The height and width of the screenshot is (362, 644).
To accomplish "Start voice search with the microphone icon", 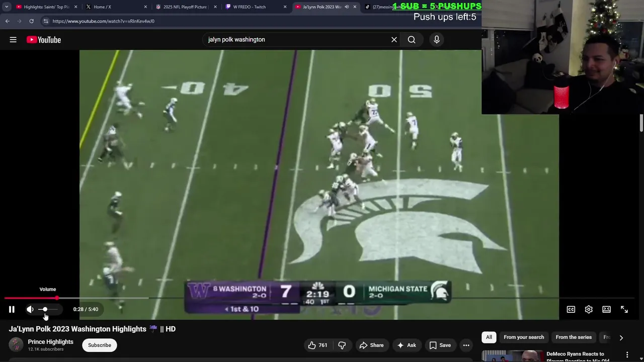I will pyautogui.click(x=437, y=40).
